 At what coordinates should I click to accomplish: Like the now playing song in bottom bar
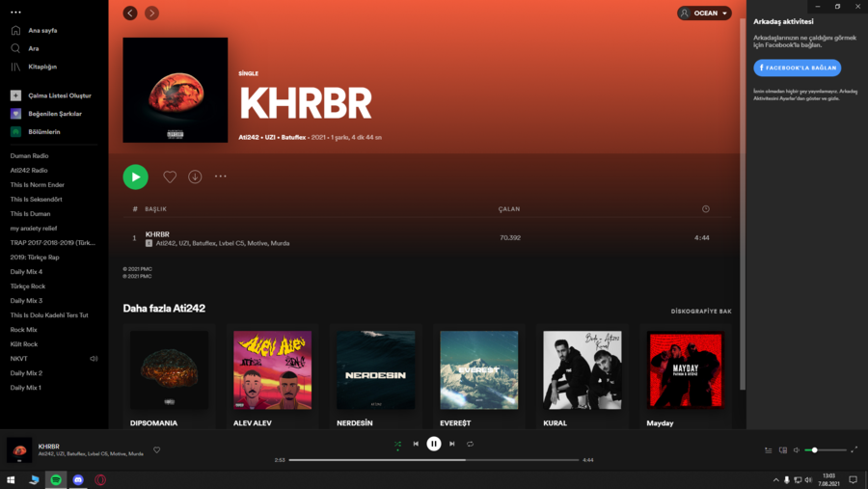(x=156, y=450)
